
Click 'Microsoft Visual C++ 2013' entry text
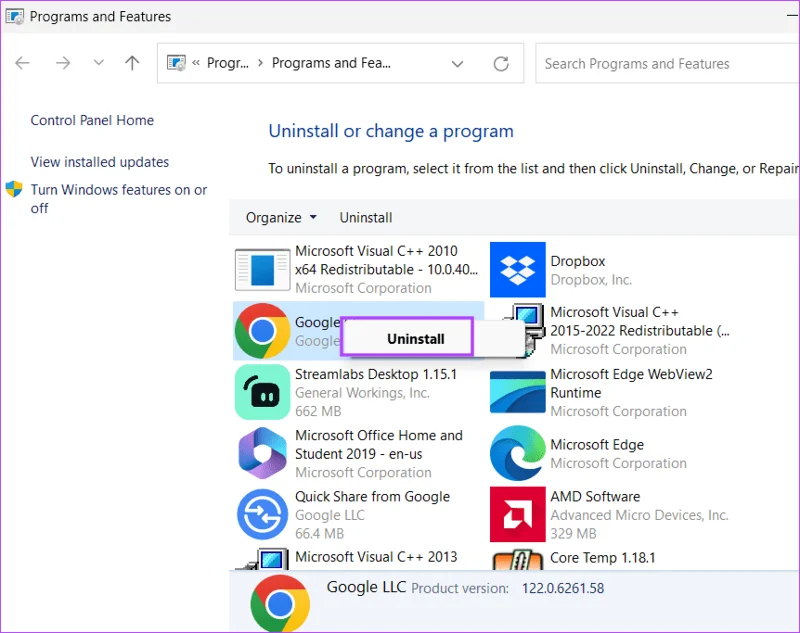click(x=376, y=557)
